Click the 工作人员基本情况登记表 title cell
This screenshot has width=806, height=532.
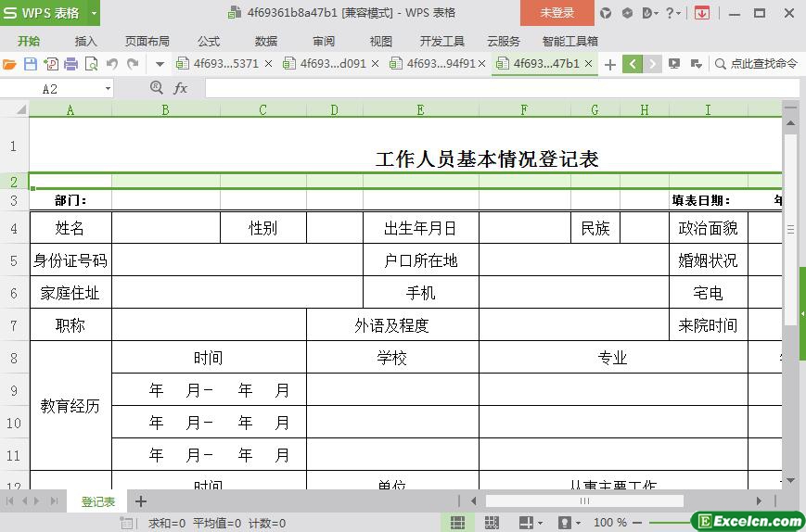point(487,158)
